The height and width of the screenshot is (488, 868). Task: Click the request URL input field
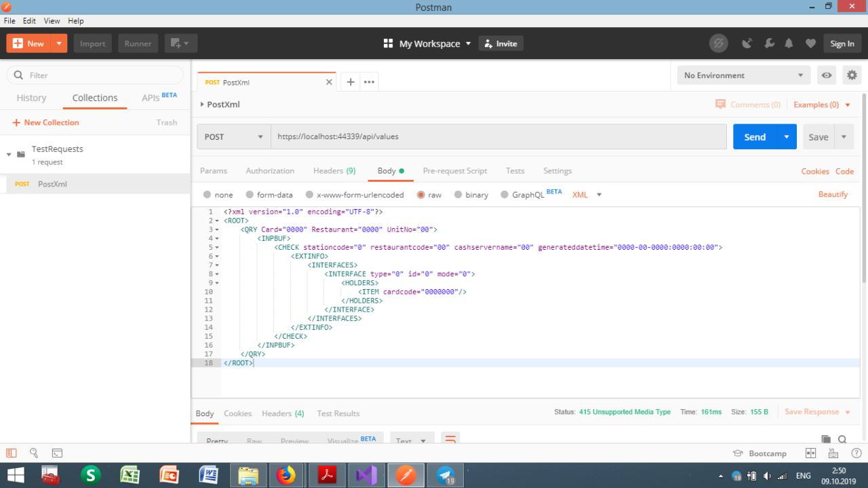pyautogui.click(x=498, y=136)
